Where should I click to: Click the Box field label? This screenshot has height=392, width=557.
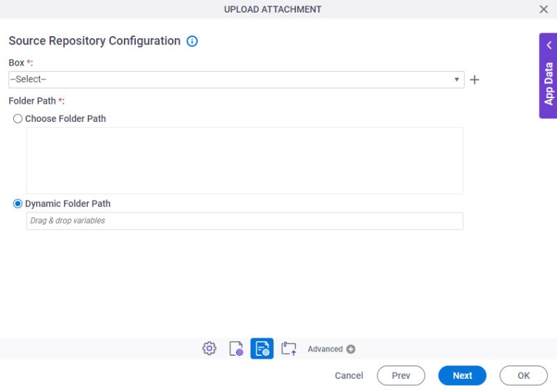pyautogui.click(x=21, y=63)
